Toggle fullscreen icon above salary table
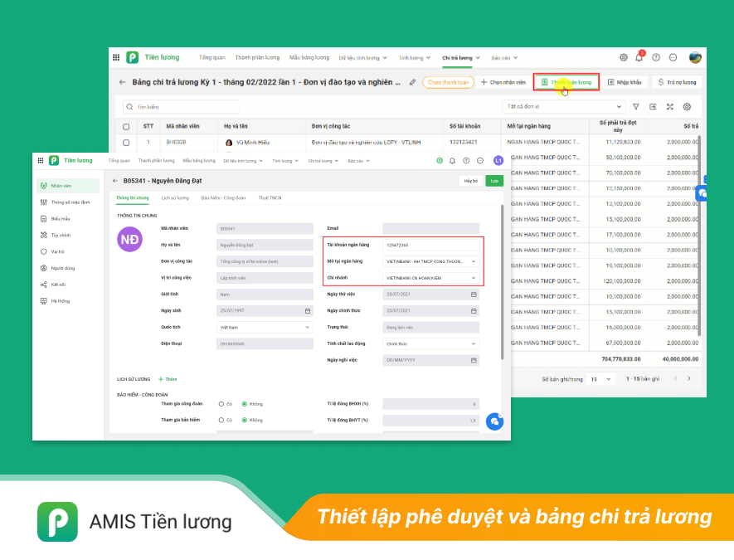This screenshot has height=560, width=734. click(x=670, y=107)
